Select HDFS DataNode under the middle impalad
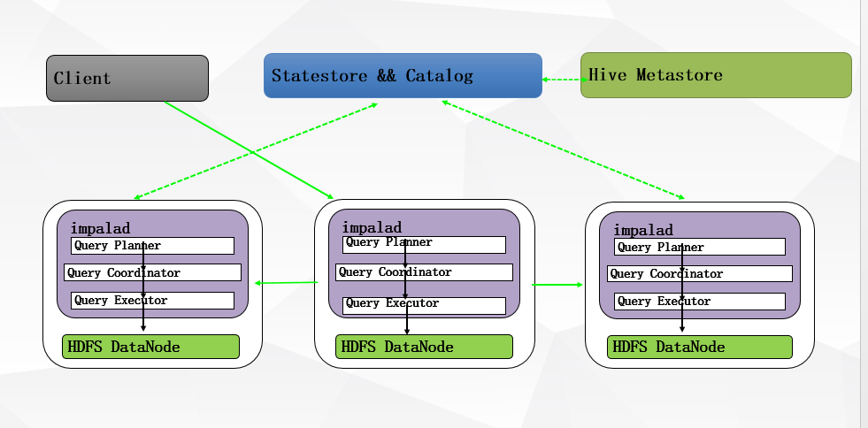This screenshot has width=868, height=428. (424, 347)
